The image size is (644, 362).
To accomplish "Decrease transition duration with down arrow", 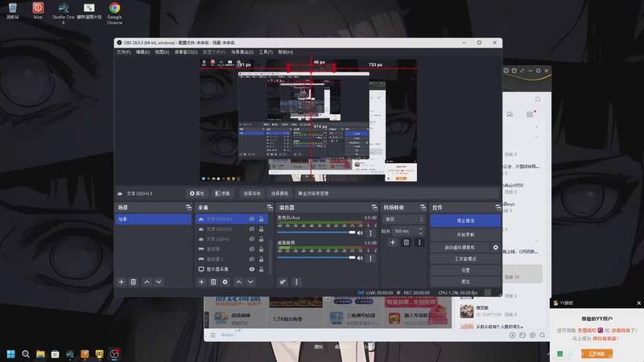I will 420,233.
